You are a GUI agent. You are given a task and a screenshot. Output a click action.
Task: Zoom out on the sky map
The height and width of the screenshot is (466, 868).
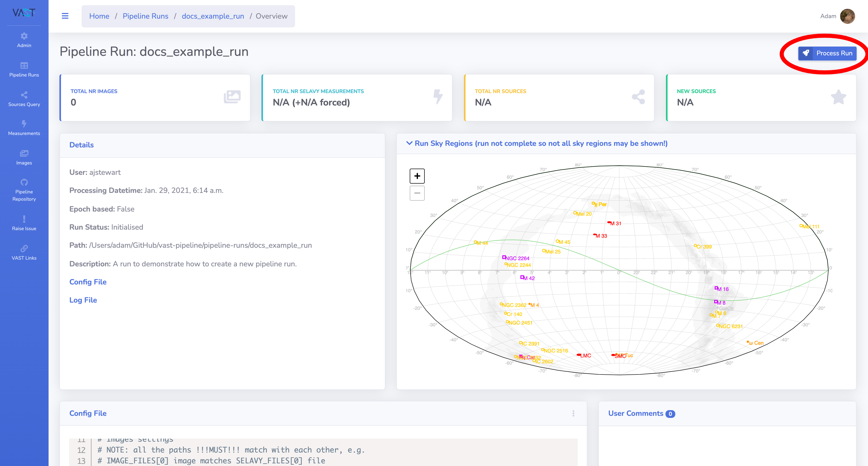click(x=417, y=193)
